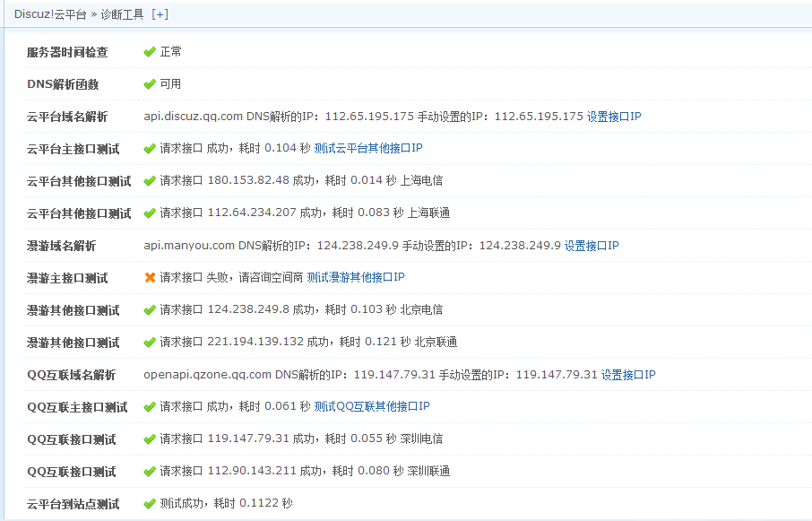The width and height of the screenshot is (812, 521).
Task: Open 设置接口IP for openapi.qzone.qq.com
Action: coord(628,375)
